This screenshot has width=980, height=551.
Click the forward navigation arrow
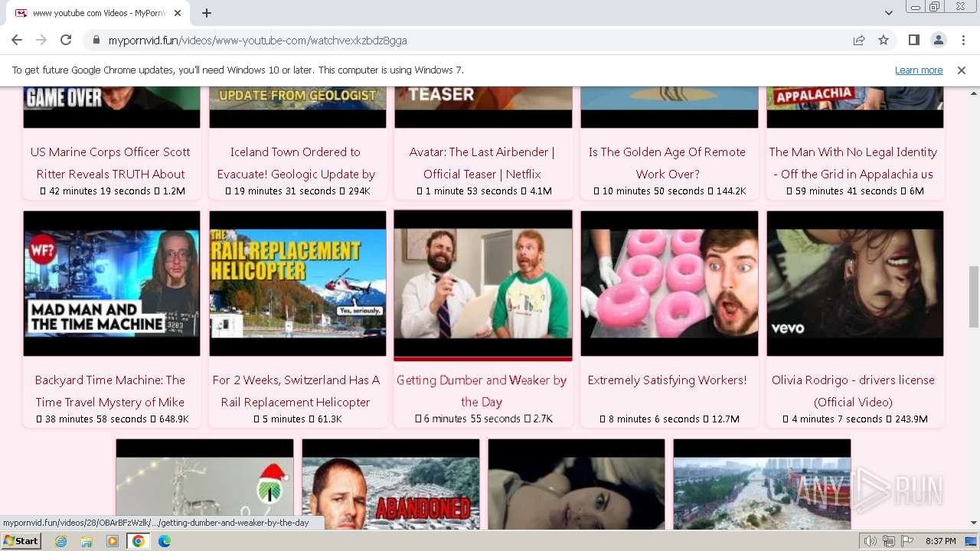point(41,40)
